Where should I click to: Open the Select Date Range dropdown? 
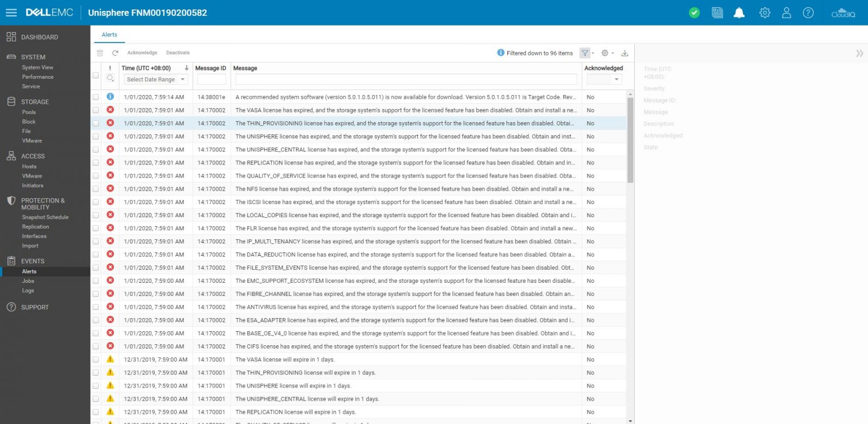[x=155, y=79]
